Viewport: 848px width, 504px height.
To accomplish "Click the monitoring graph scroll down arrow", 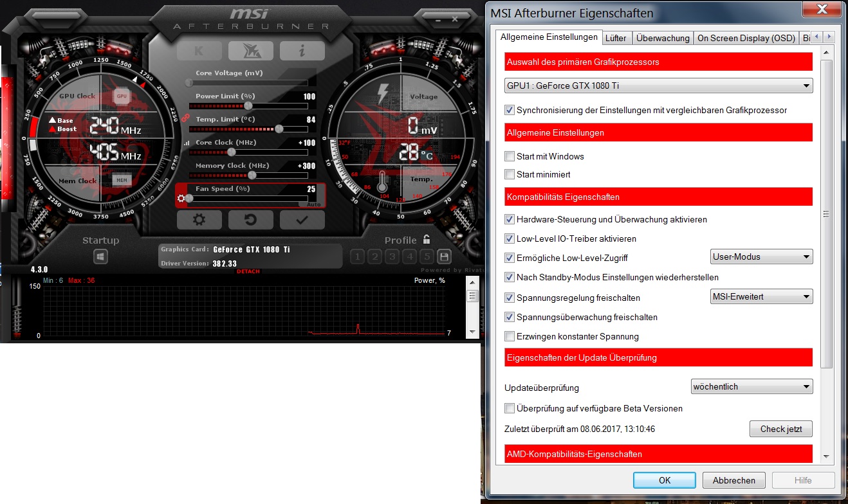I will point(473,332).
